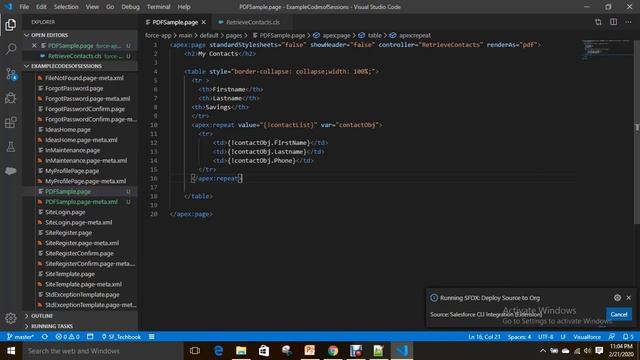Click the force-app breadcrumb
This screenshot has width=640, height=360.
158,36
